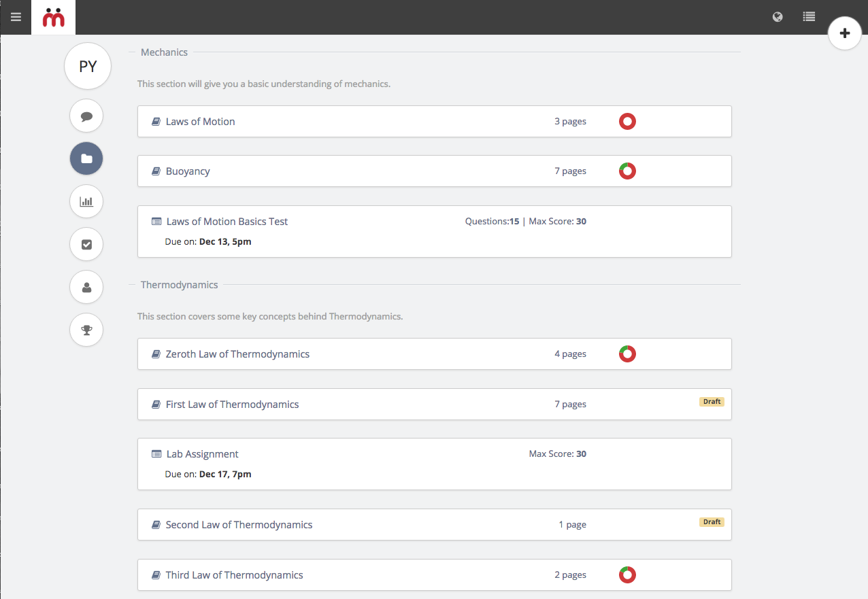Open the trophy icon in sidebar
This screenshot has width=868, height=599.
[x=86, y=330]
